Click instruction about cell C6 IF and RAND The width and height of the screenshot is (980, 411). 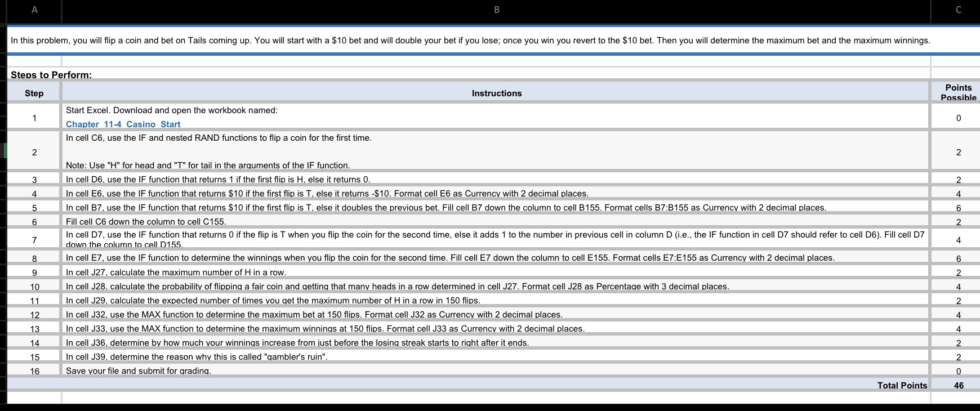click(496, 151)
